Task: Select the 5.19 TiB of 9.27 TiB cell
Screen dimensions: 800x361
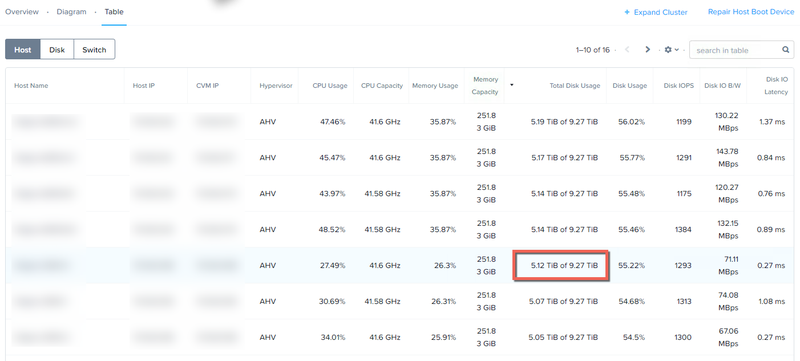Action: [564, 122]
